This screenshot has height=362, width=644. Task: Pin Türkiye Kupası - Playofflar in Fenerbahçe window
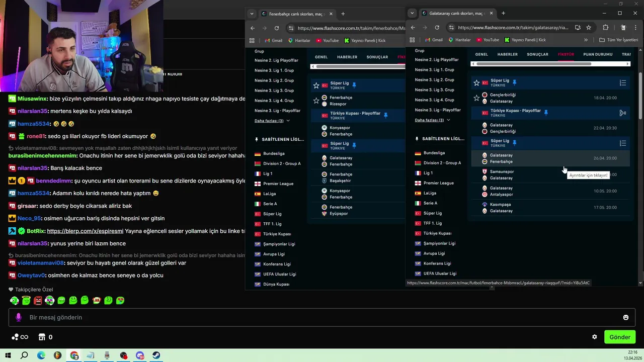[385, 115]
